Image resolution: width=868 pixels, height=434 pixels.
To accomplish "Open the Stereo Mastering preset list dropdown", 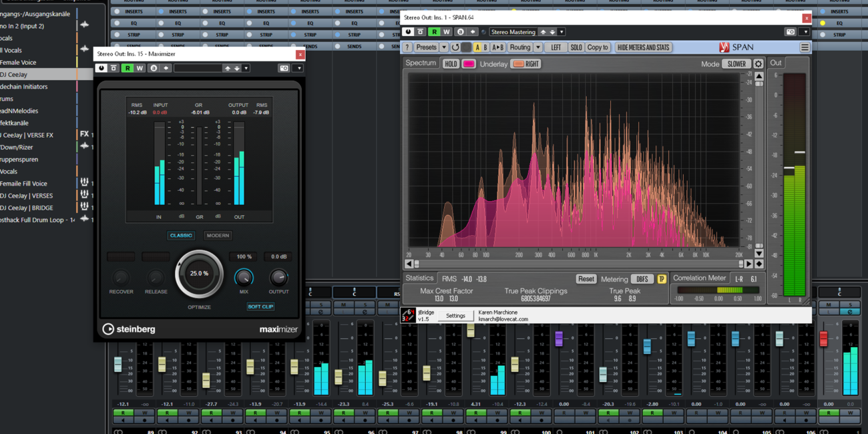I will click(x=562, y=31).
